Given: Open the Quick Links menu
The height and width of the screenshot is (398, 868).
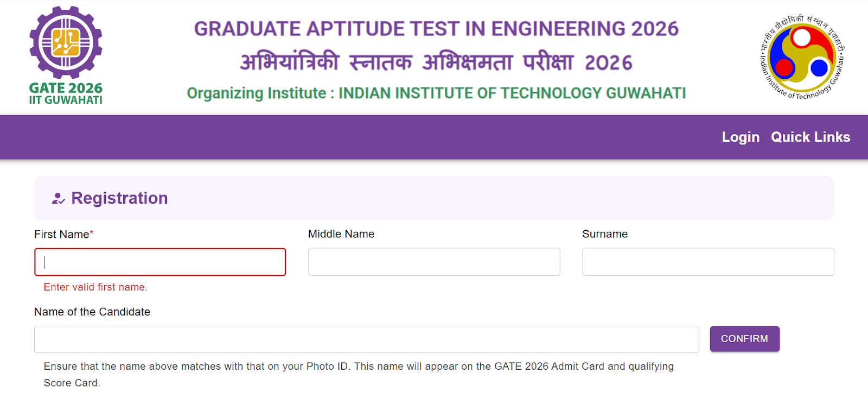Looking at the screenshot, I should coord(810,137).
